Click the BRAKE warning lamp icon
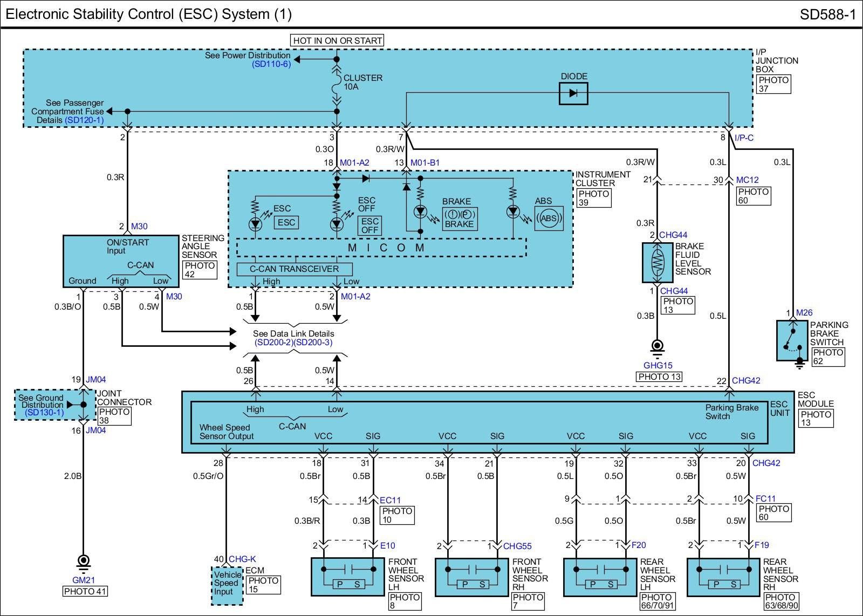Image resolution: width=863 pixels, height=616 pixels. click(x=458, y=218)
